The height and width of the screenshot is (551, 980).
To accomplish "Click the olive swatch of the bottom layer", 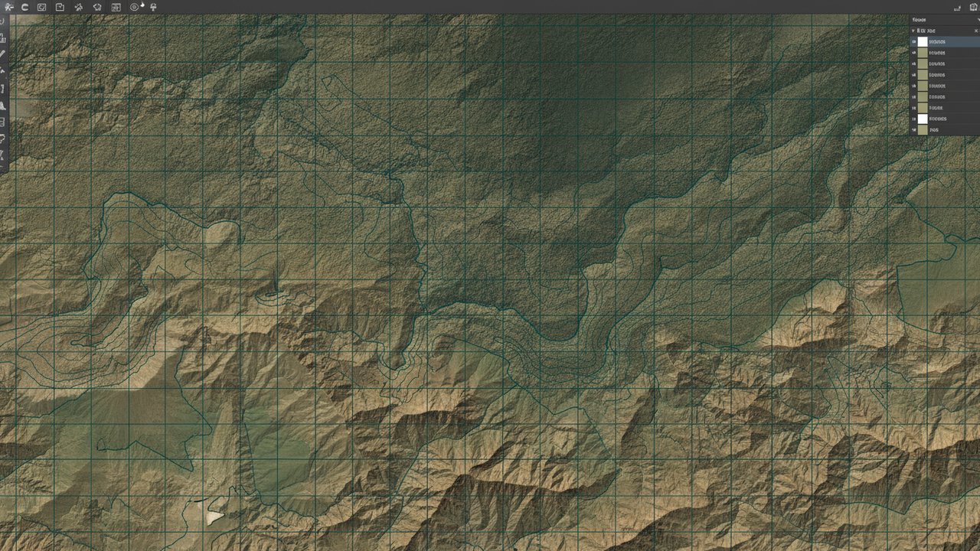I will pos(923,130).
